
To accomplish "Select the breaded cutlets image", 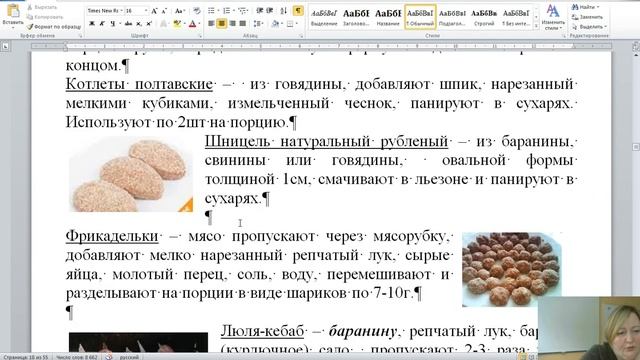I will 131,174.
